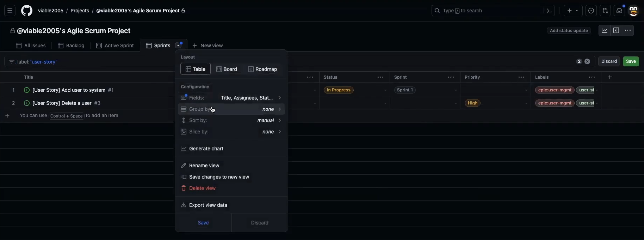Open the hamburger navigation menu
Screen dimensions: 644x240
click(x=10, y=11)
